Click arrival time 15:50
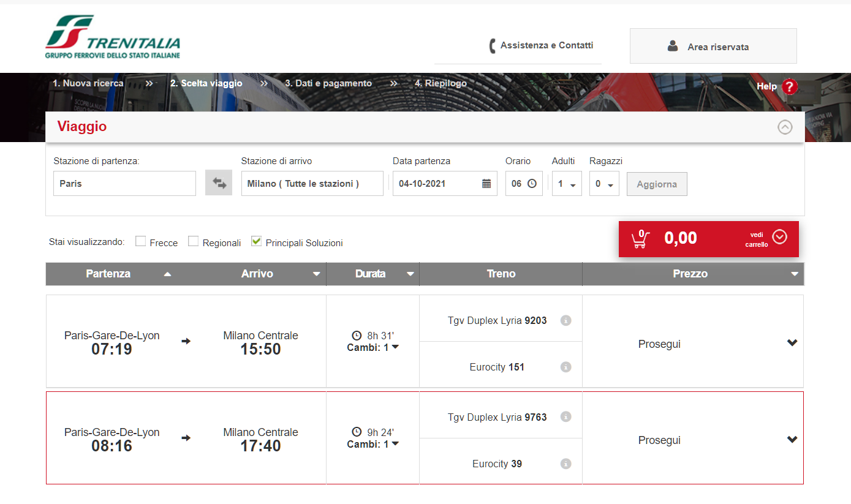 (x=260, y=350)
